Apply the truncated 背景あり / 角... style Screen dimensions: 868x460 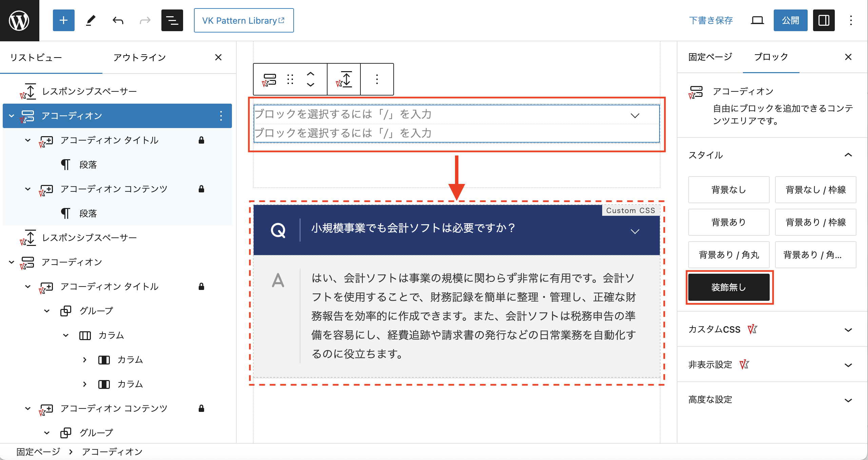[815, 255]
